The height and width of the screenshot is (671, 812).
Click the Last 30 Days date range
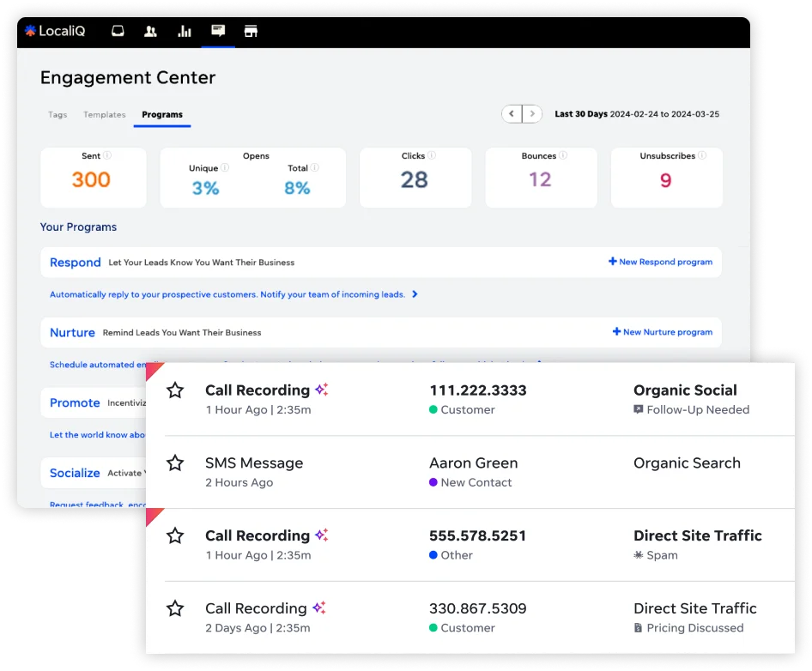click(x=637, y=114)
